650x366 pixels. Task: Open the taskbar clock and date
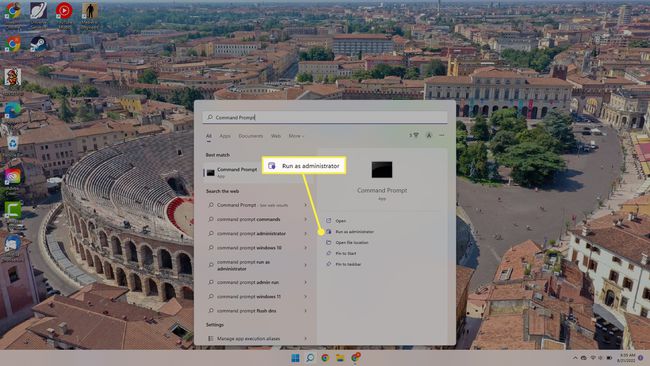point(625,358)
